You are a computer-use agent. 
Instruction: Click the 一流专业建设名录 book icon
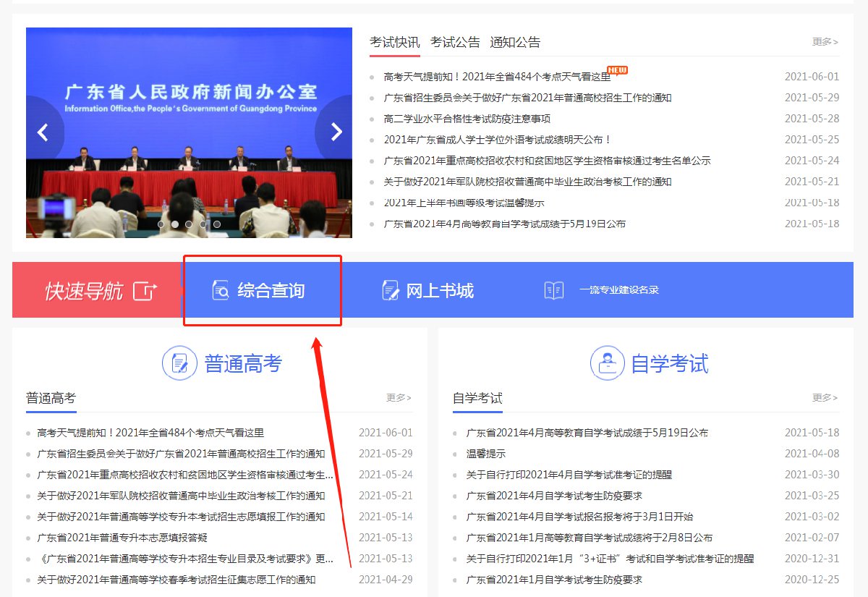(x=554, y=290)
